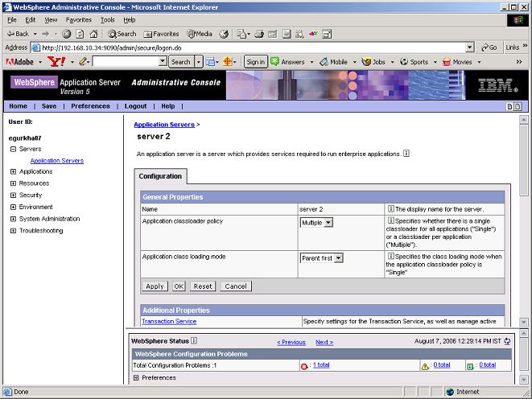The height and width of the screenshot is (399, 532).
Task: Open the Application class loading mode dropdown
Action: 322,258
